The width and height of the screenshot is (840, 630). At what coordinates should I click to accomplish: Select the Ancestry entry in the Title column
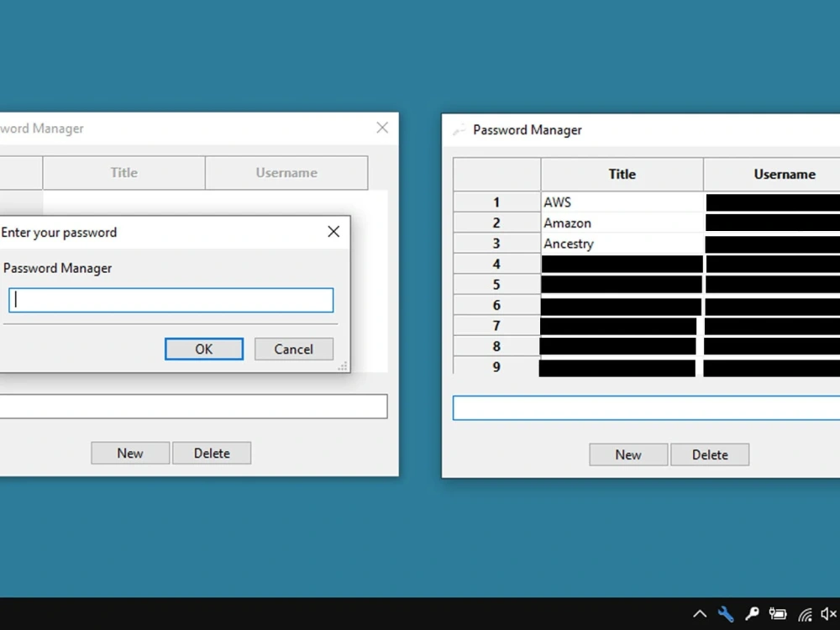[622, 244]
